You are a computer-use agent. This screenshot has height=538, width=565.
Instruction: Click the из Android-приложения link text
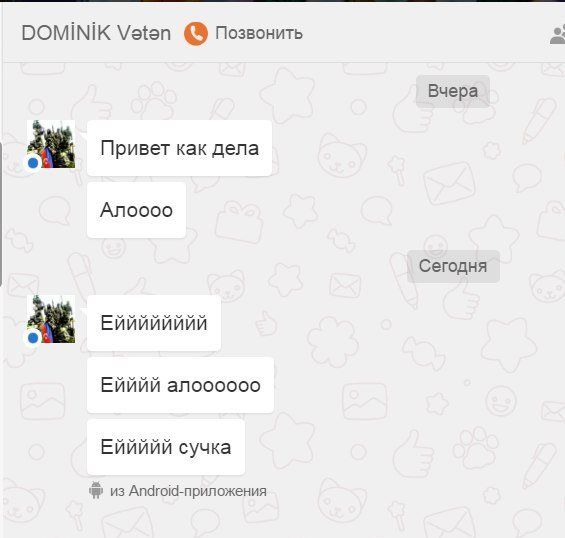188,491
